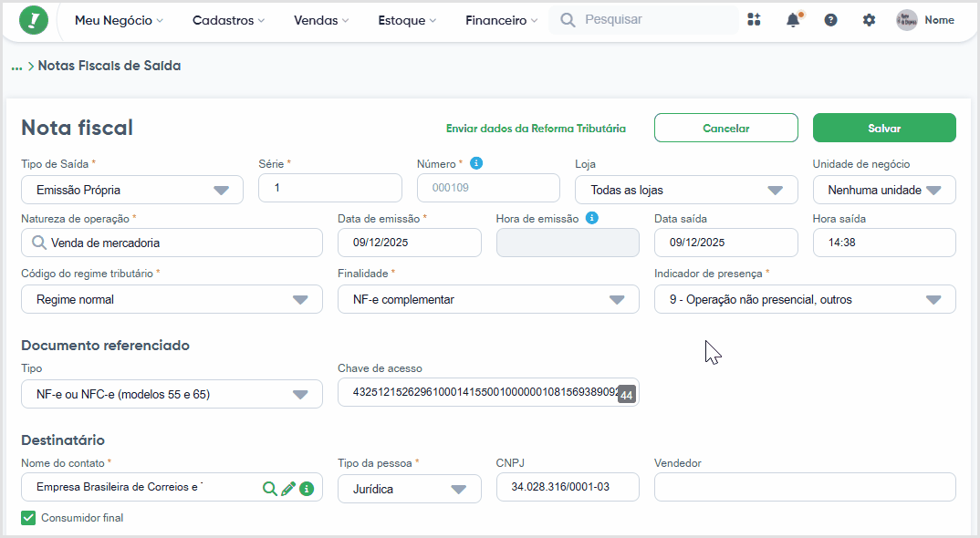Click the Consumidor final label
Image resolution: width=980 pixels, height=538 pixels.
click(x=82, y=517)
